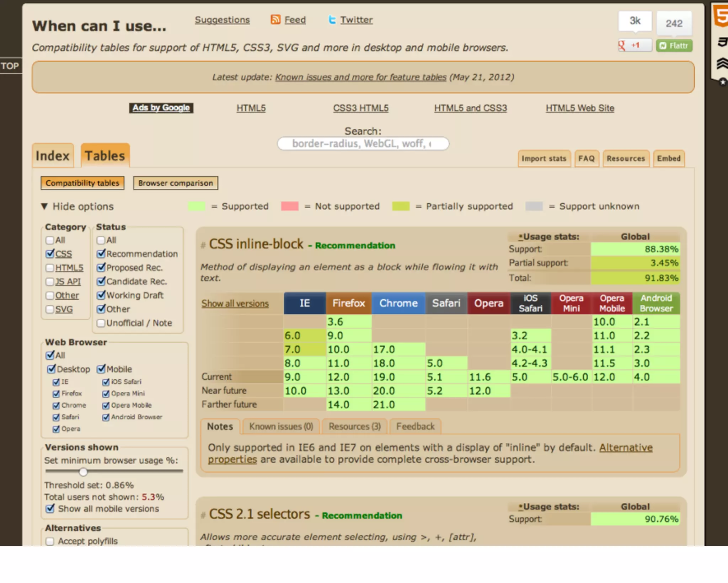This screenshot has width=728, height=583.
Task: Open the Import stats button
Action: (x=544, y=159)
